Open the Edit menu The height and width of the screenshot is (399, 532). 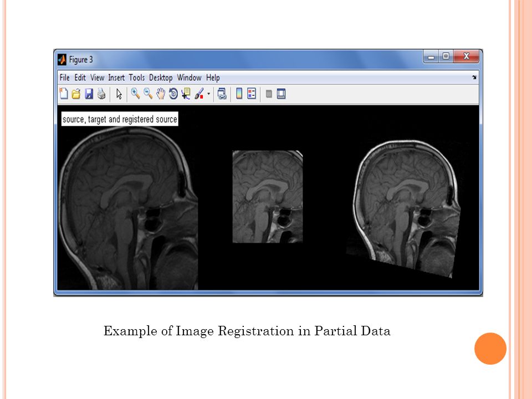tap(80, 78)
